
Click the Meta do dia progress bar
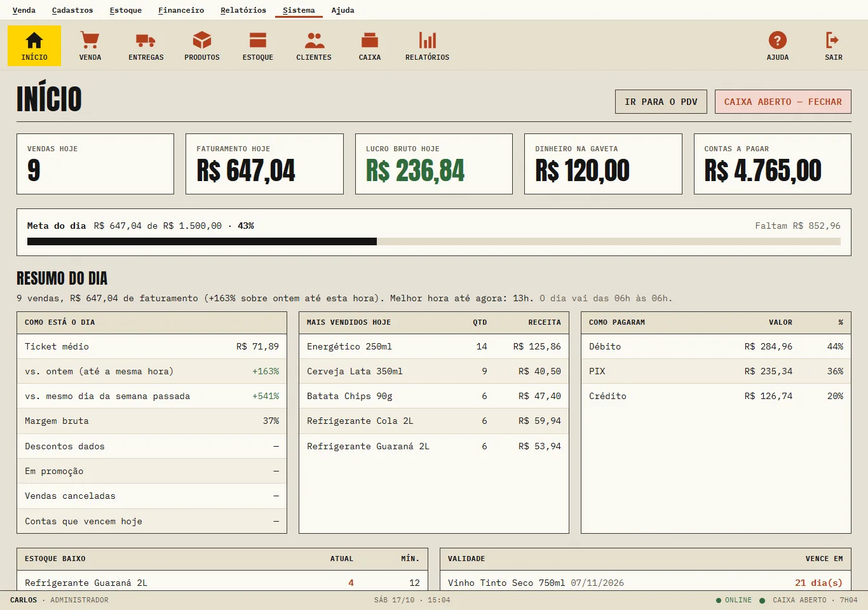click(x=434, y=241)
